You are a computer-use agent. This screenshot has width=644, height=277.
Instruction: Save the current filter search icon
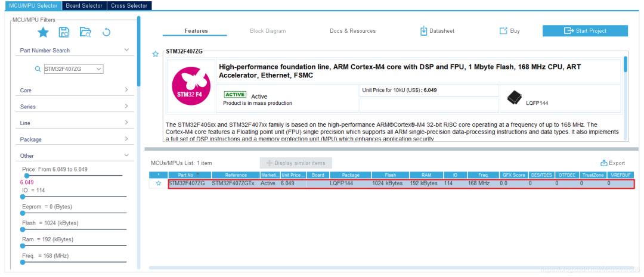(64, 32)
